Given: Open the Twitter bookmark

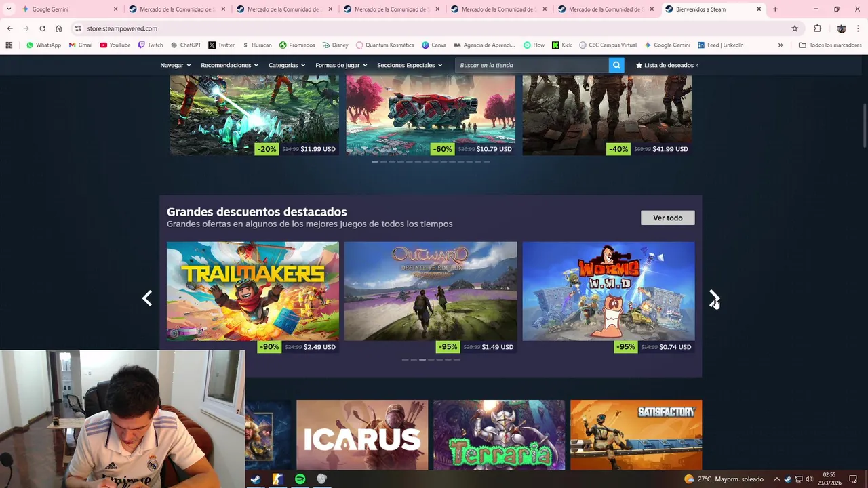Looking at the screenshot, I should [x=221, y=45].
